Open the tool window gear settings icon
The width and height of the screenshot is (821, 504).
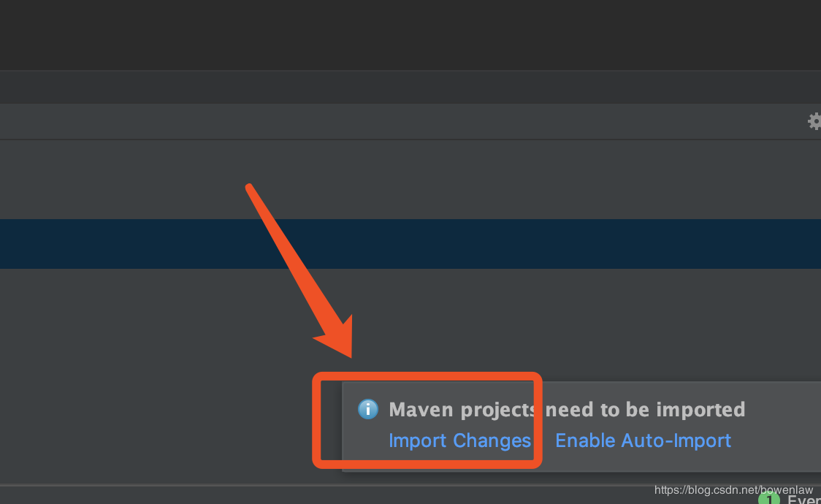(x=814, y=121)
